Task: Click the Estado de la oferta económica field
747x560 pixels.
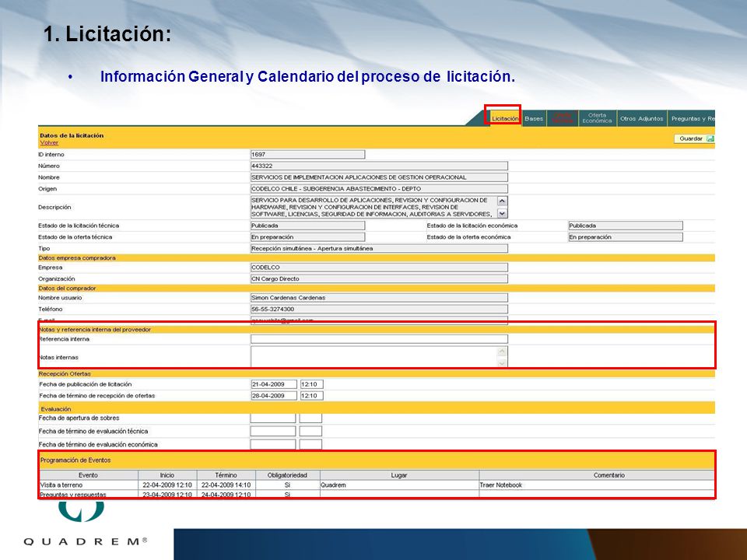Action: click(626, 236)
